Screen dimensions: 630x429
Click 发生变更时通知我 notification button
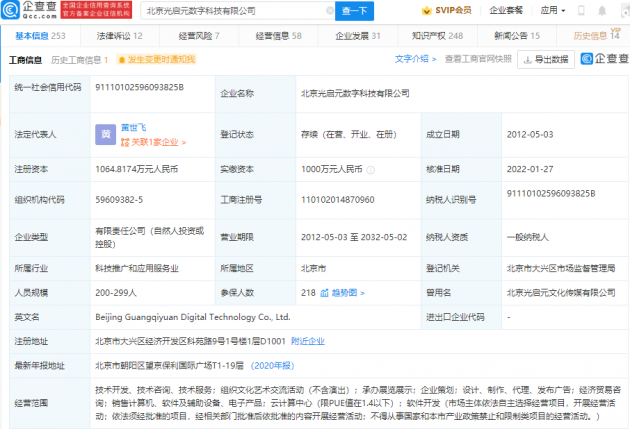[156, 59]
